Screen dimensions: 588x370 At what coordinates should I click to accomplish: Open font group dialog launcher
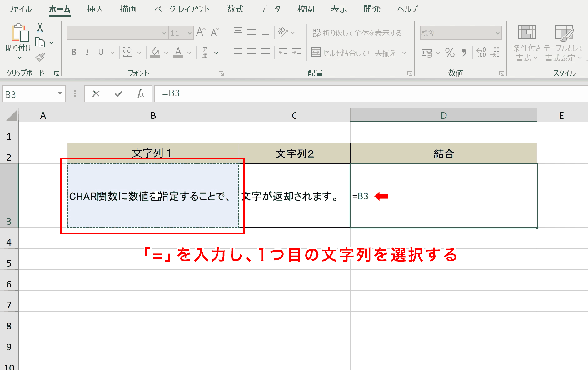point(221,73)
